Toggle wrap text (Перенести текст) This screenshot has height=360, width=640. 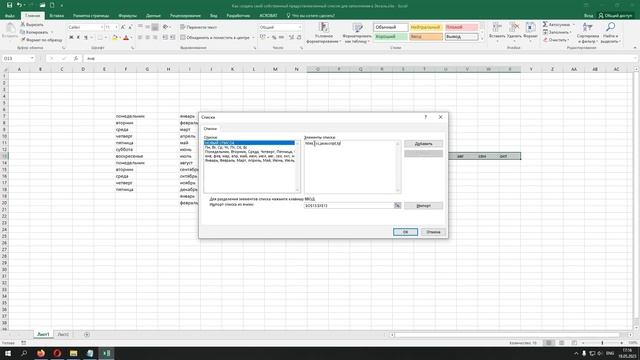199,27
